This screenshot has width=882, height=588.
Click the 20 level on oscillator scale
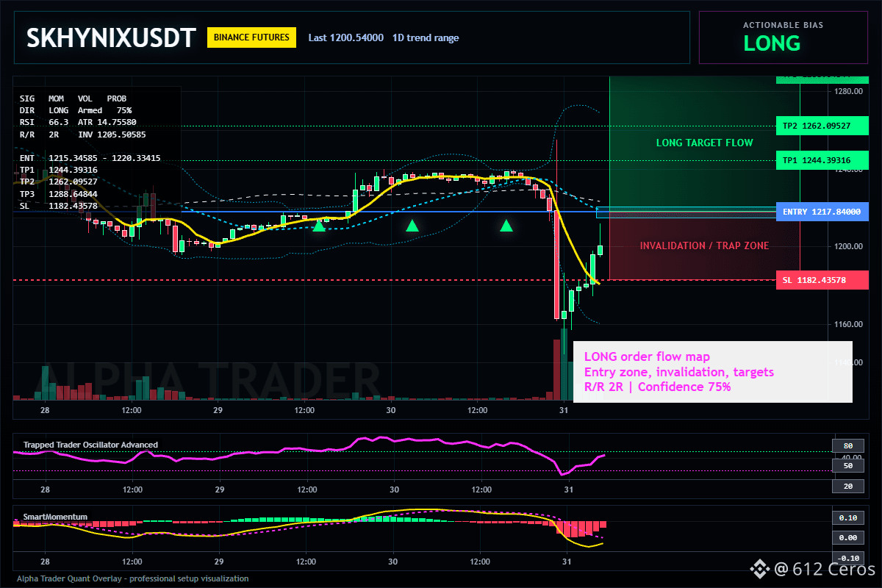click(847, 486)
